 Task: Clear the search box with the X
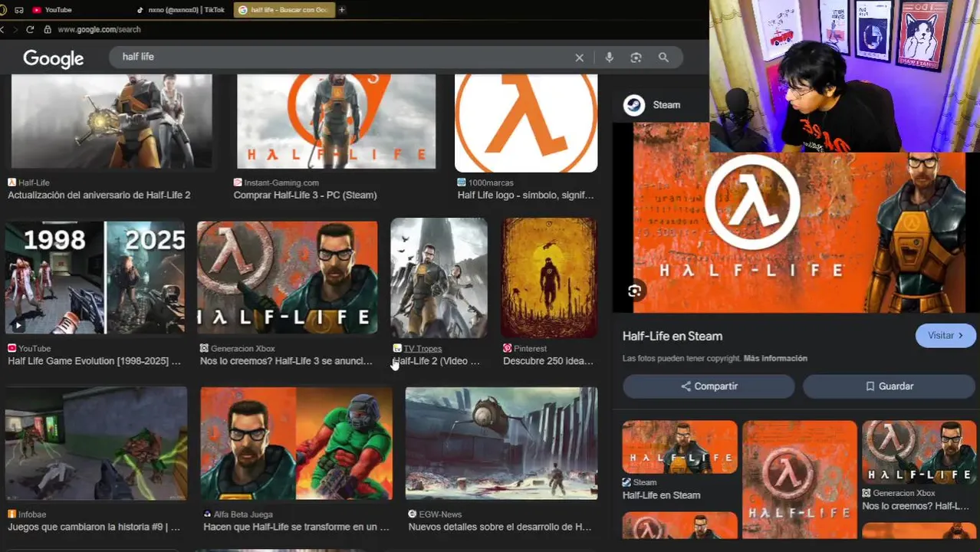pos(580,58)
